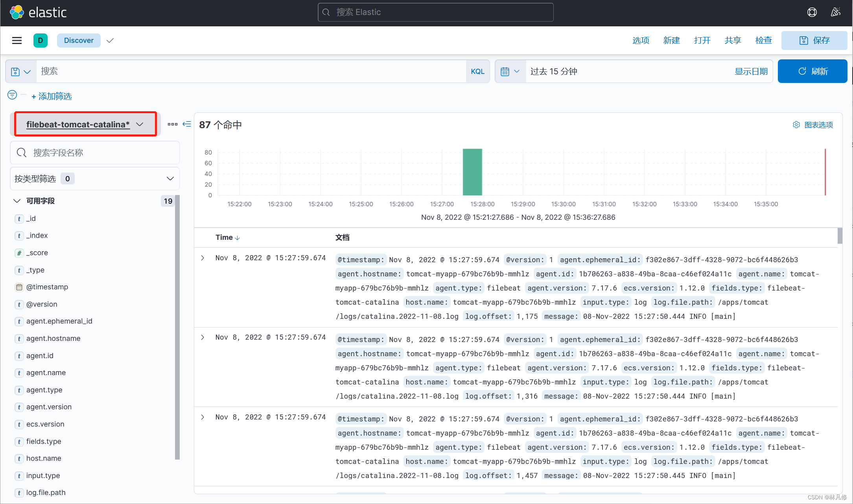
Task: Expand the row with log.offset 1,316
Action: [203, 337]
